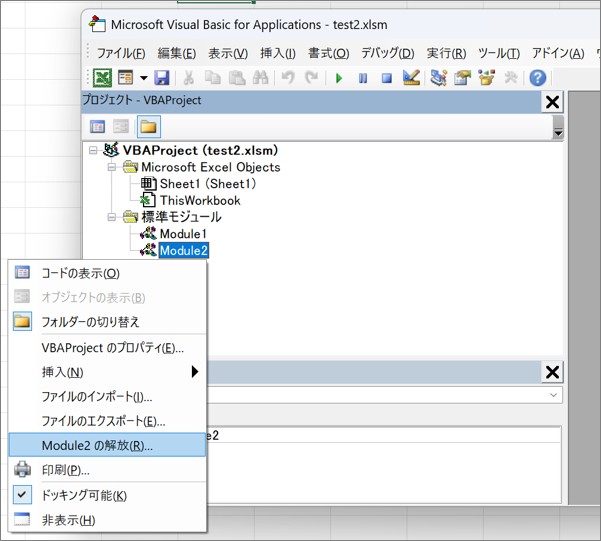Screen dimensions: 601x541
Task: Open the 挿入(N) submenu in context menu
Action: (107, 372)
